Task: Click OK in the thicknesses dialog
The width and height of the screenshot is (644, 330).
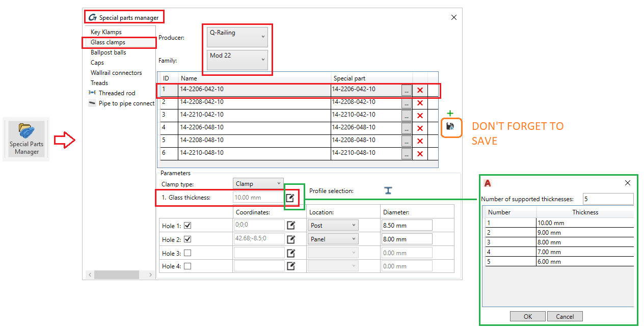Action: tap(527, 316)
